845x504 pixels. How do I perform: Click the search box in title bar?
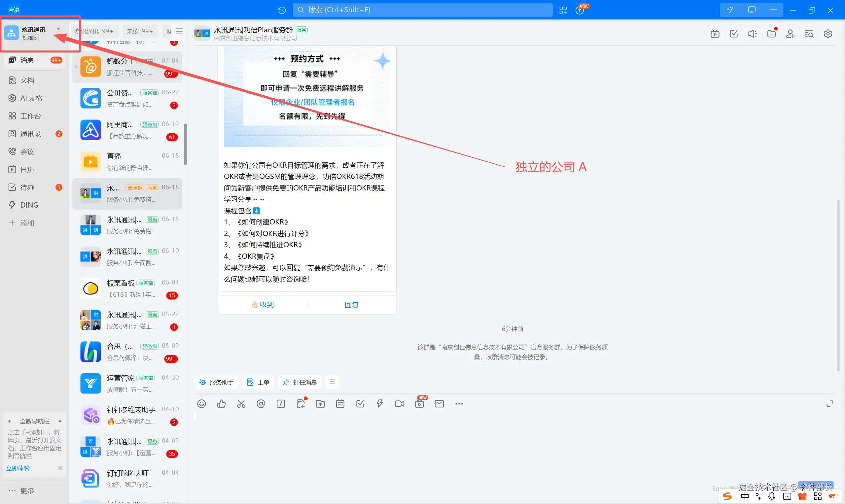point(422,10)
